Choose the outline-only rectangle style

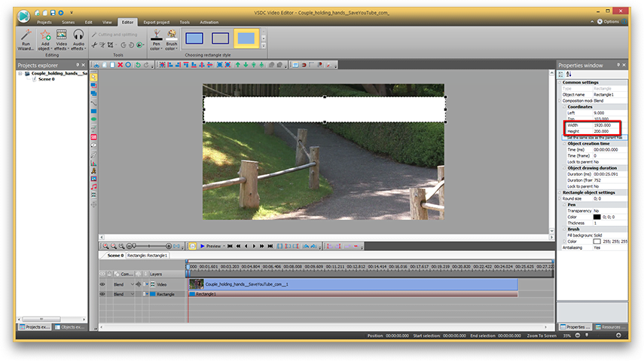pos(220,38)
